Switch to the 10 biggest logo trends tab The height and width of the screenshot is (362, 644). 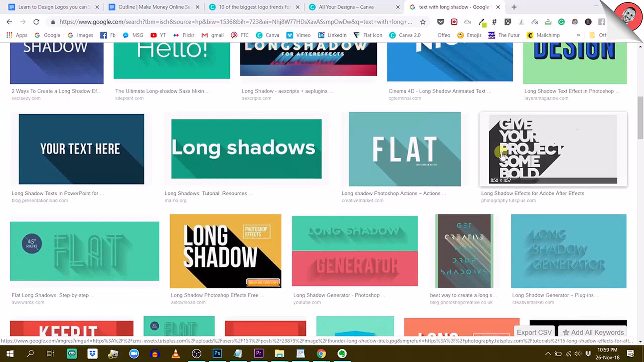(254, 7)
